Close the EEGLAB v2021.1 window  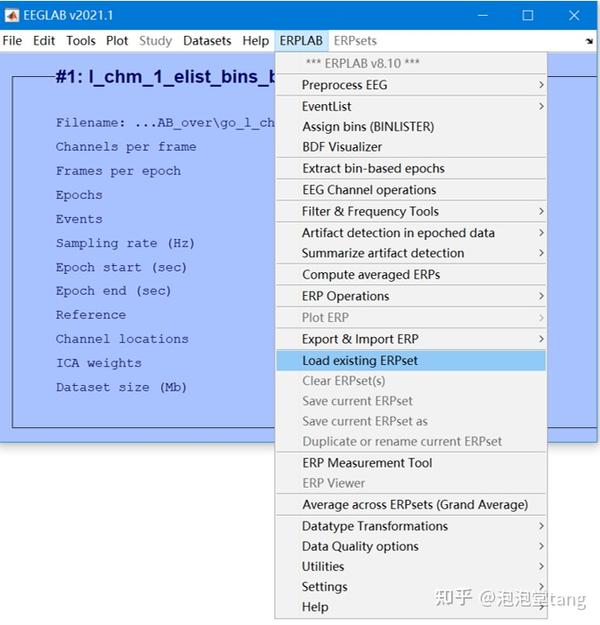574,16
